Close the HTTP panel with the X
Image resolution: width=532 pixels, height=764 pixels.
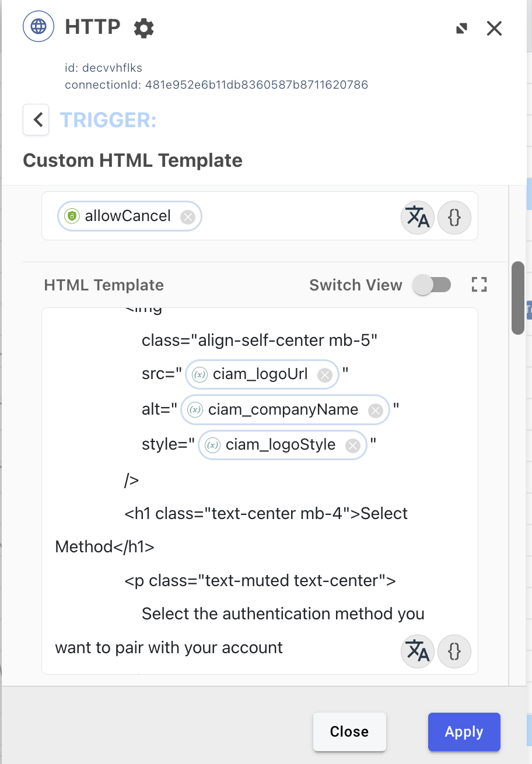(494, 28)
